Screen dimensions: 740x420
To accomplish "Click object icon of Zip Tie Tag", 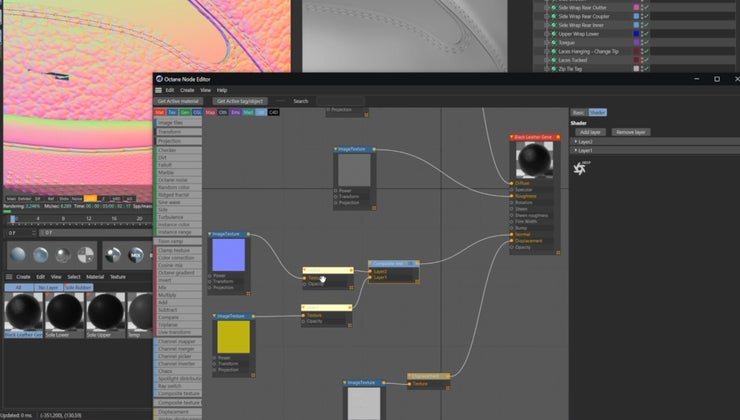I will tap(554, 69).
